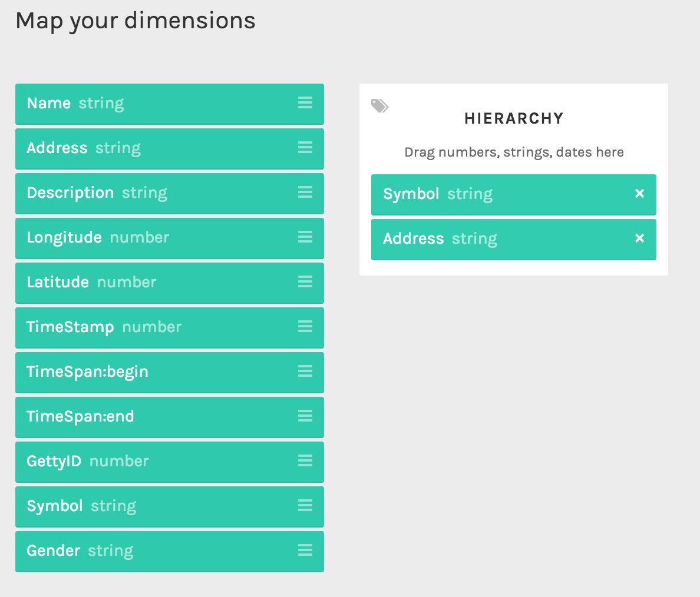Select the TimeSpan:begin dimension
The height and width of the screenshot is (597, 700).
tap(170, 373)
